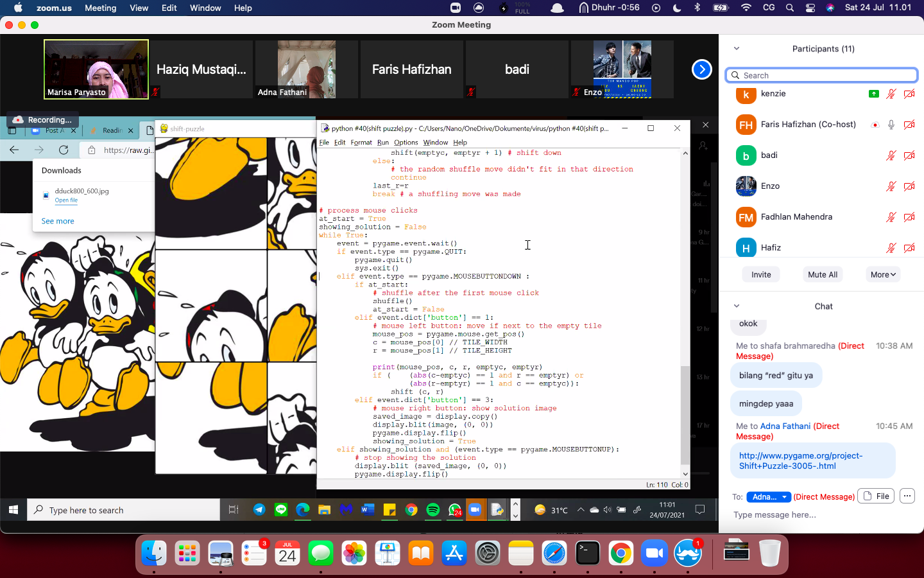Open Control Center in macOS menu bar
Image resolution: width=924 pixels, height=578 pixels.
(810, 8)
